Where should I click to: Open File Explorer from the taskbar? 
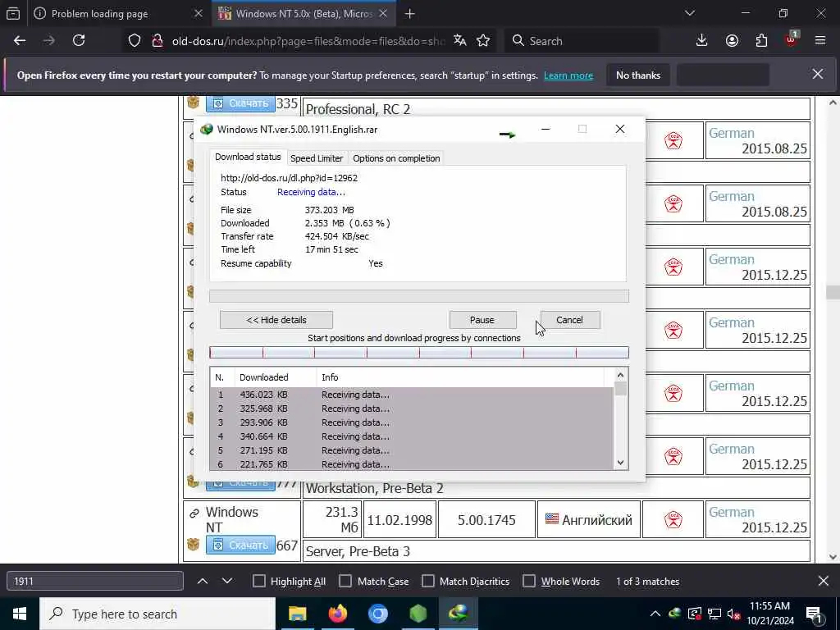tap(297, 614)
